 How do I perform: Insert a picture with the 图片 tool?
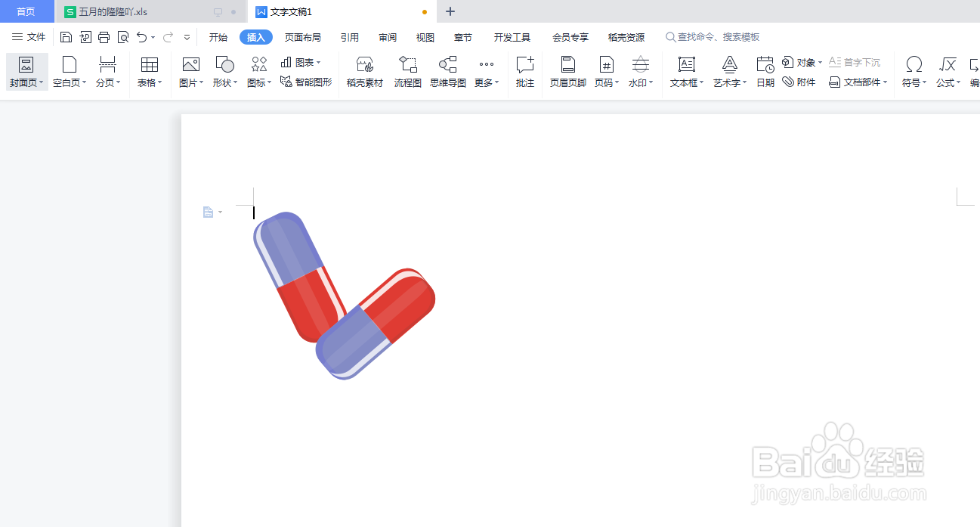[189, 71]
